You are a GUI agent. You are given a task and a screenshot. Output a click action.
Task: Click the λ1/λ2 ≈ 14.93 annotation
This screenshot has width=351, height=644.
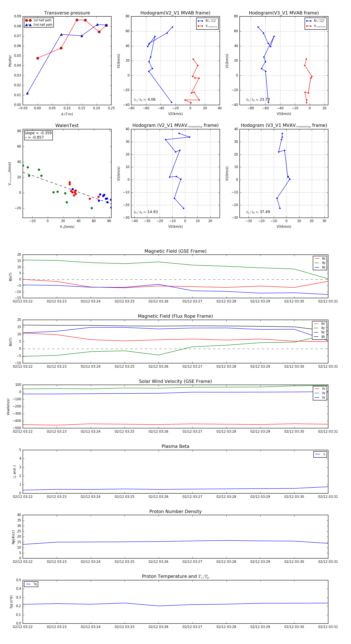(x=146, y=212)
